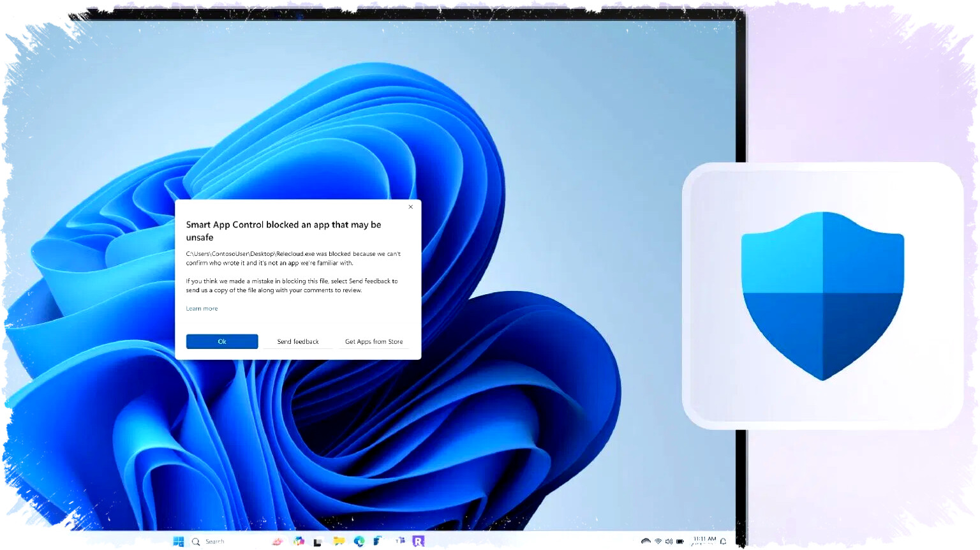Click the taskbar Search box
This screenshot has width=980, height=550.
[215, 541]
